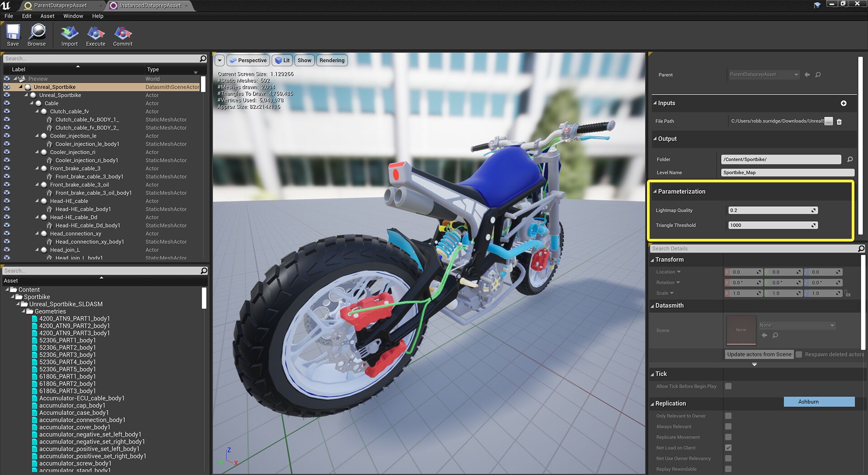
Task: Enable the Respawn deleted actors checkbox
Action: pos(799,355)
